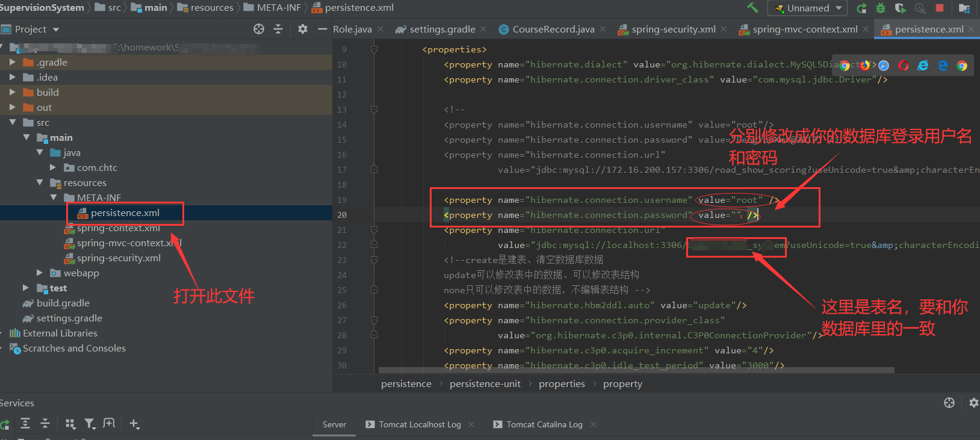Expand the webapp folder
The width and height of the screenshot is (980, 440).
pos(40,273)
